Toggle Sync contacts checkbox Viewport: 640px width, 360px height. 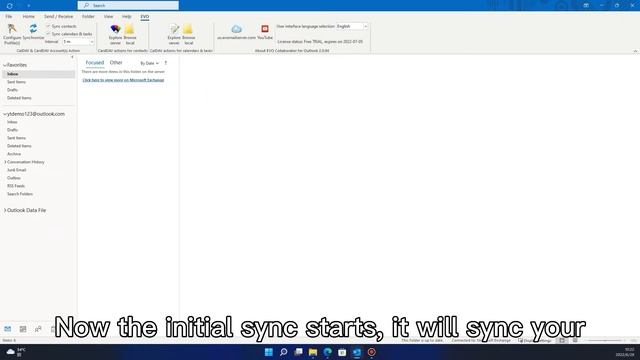click(48, 26)
